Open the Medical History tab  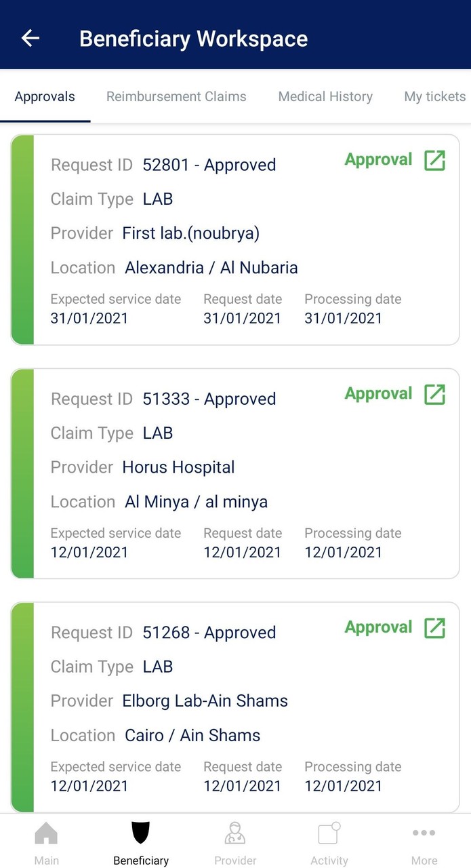(x=325, y=96)
